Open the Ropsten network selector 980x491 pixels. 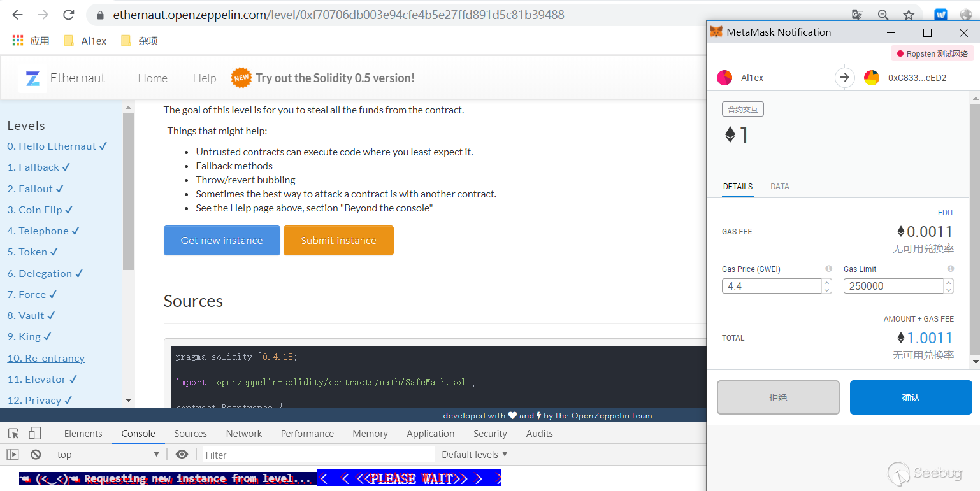coord(932,54)
